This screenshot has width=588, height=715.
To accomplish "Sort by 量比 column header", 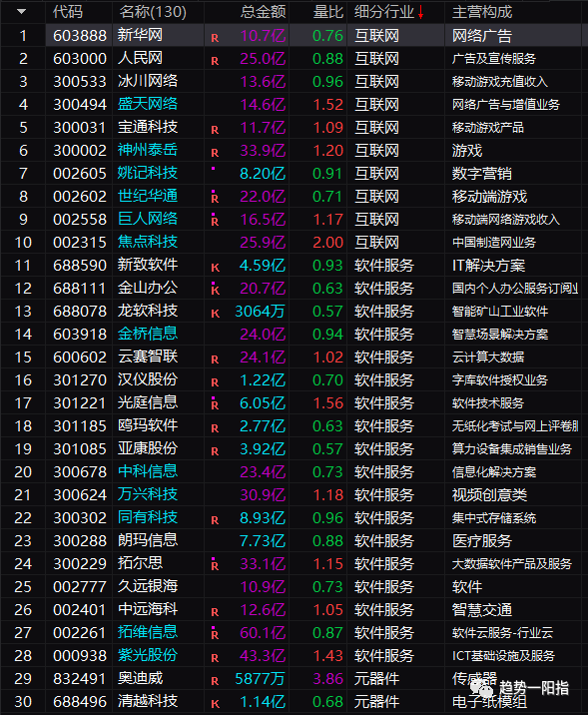I will [x=327, y=12].
